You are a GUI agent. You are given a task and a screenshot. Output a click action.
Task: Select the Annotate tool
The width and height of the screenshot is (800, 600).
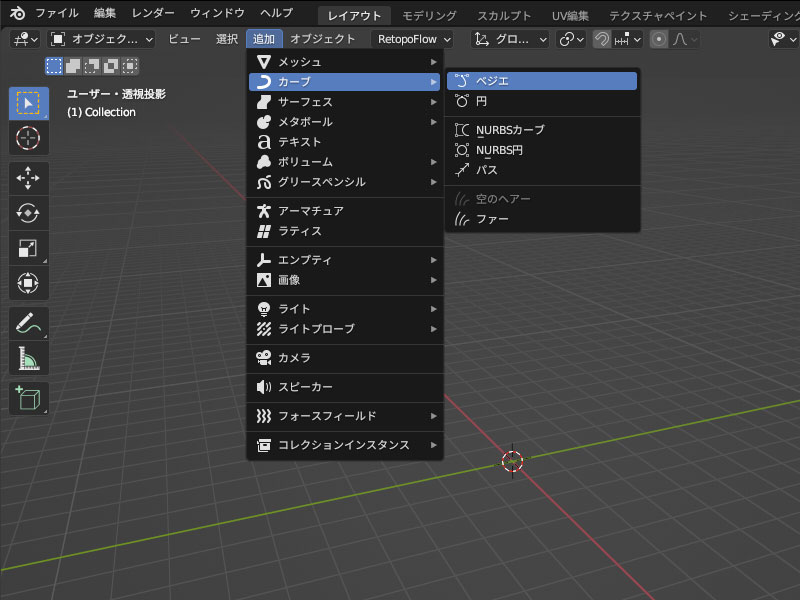pyautogui.click(x=29, y=323)
